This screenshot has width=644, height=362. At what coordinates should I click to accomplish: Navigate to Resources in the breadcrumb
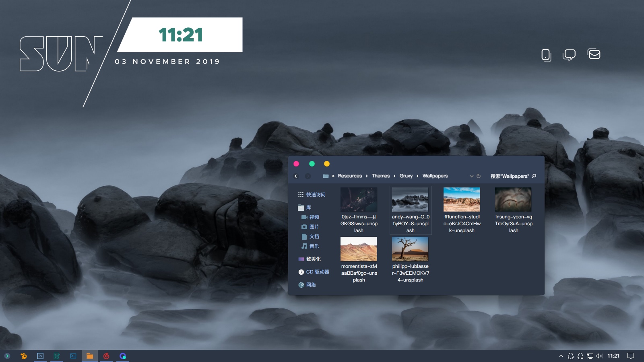(350, 176)
